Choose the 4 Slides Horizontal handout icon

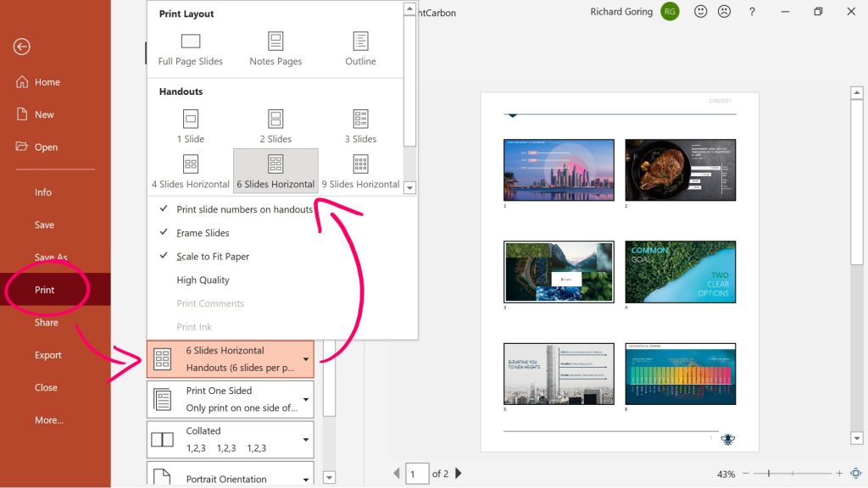click(x=189, y=165)
